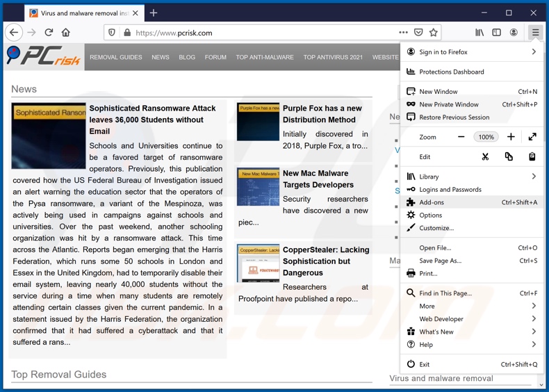
Task: Go to the Home page icon
Action: point(66,33)
